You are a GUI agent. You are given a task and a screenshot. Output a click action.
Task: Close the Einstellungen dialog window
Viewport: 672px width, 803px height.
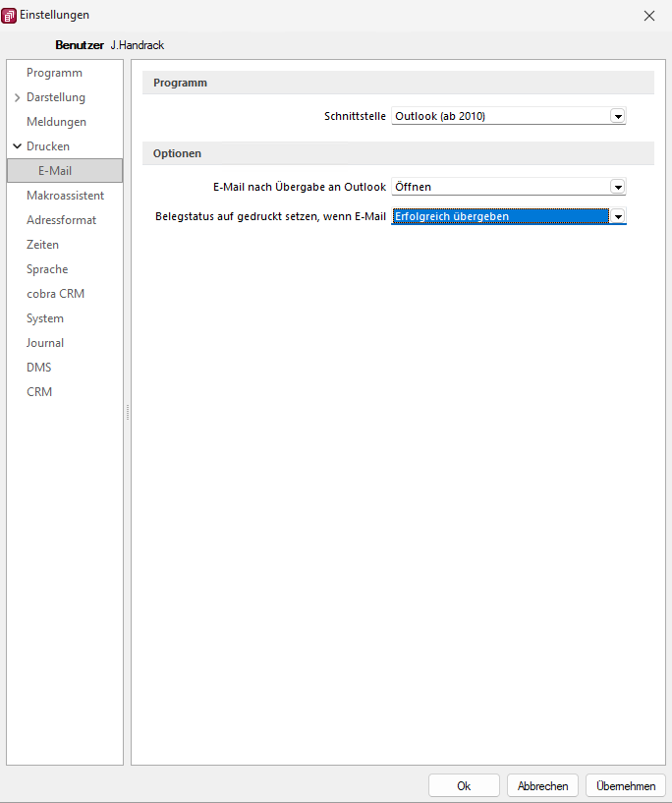pos(648,16)
